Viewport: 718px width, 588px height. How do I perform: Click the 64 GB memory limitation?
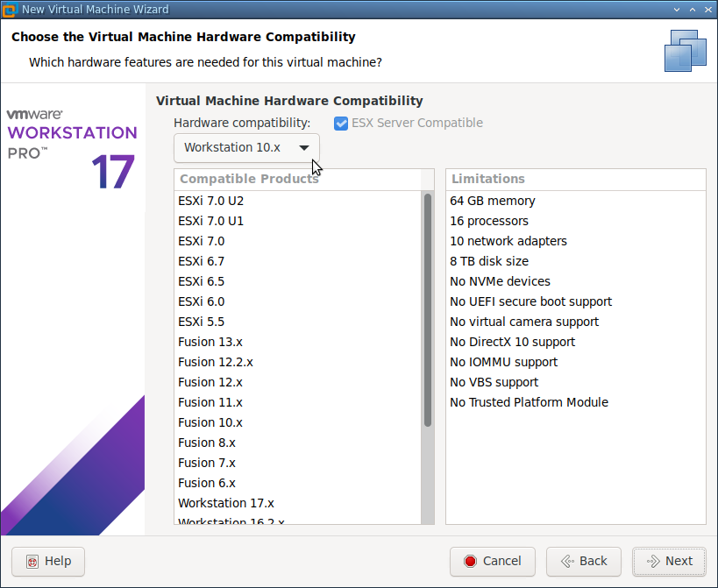tap(576, 201)
